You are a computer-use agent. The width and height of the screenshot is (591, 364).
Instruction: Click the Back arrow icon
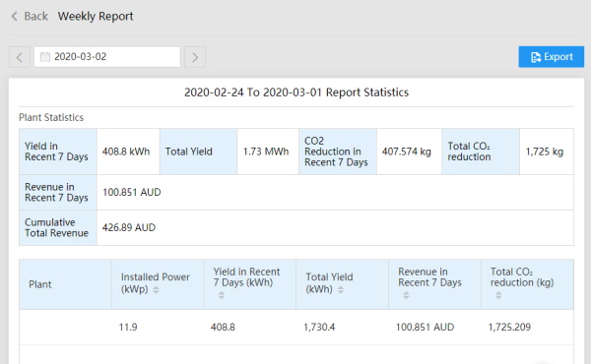[x=15, y=16]
